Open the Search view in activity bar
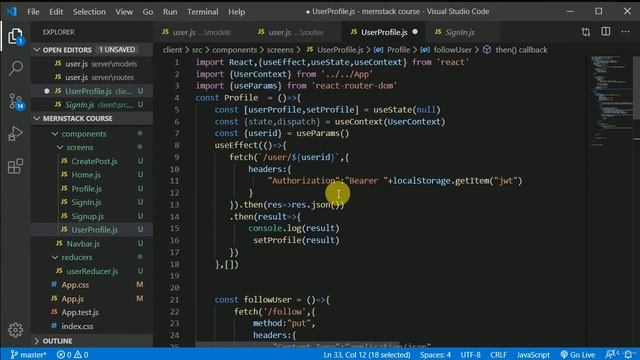 point(16,68)
